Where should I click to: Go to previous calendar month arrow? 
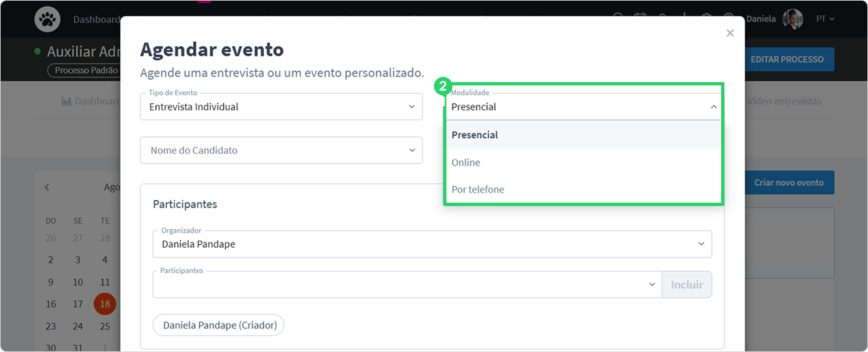tap(47, 187)
